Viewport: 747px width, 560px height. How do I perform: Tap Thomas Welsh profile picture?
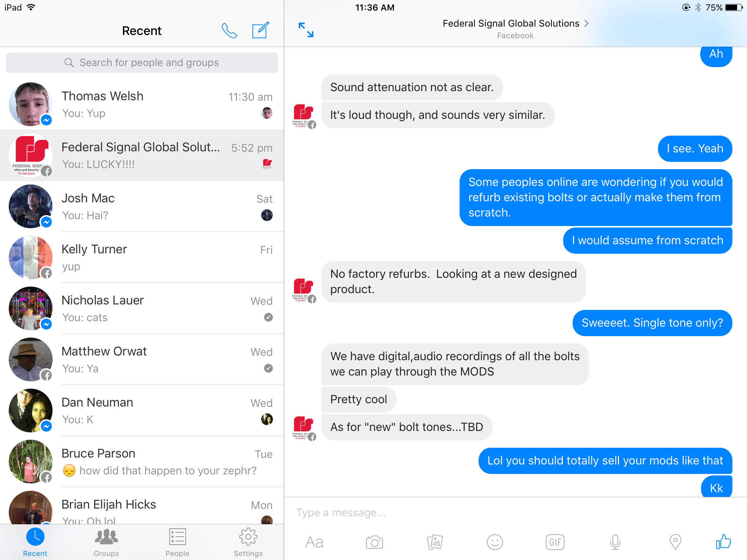coord(31,104)
